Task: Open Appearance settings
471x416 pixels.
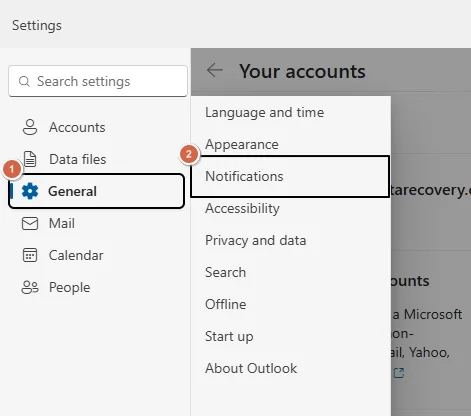Action: click(x=291, y=144)
